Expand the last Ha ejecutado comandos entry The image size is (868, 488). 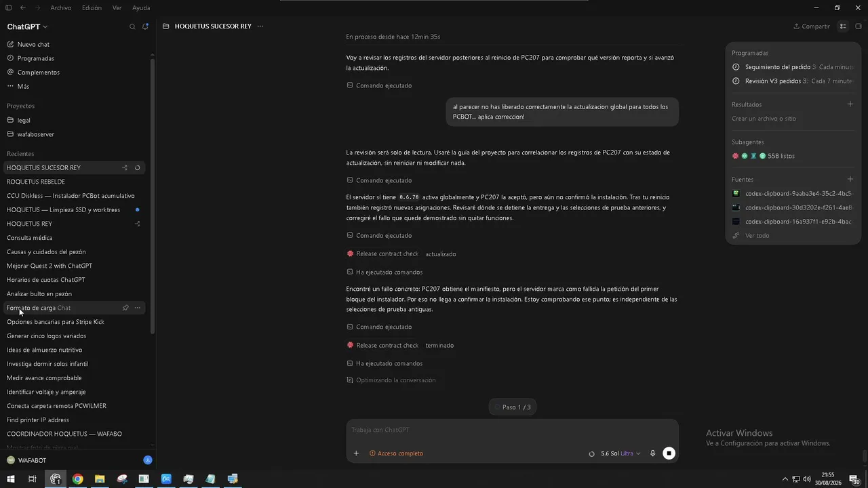(384, 364)
